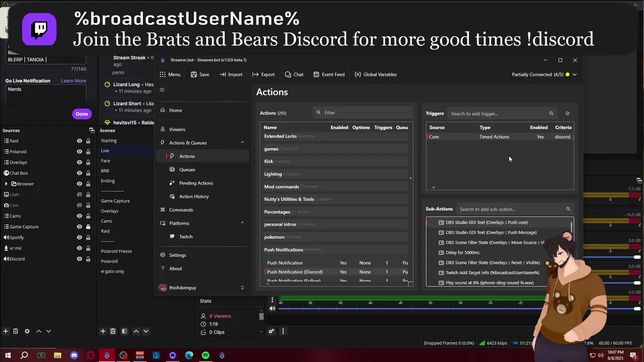This screenshot has height=362, width=644.
Task: Toggle visibility of the Raid source
Action: point(79,141)
